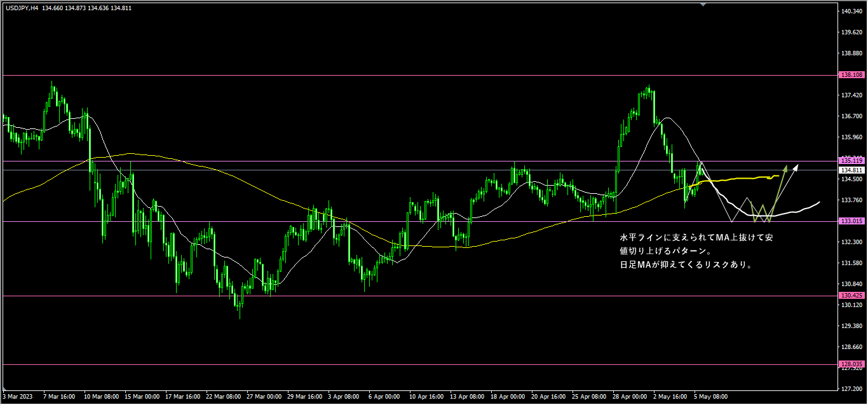Click the 22 Mar 08:00 time label
This screenshot has height=405, width=868.
[x=224, y=396]
